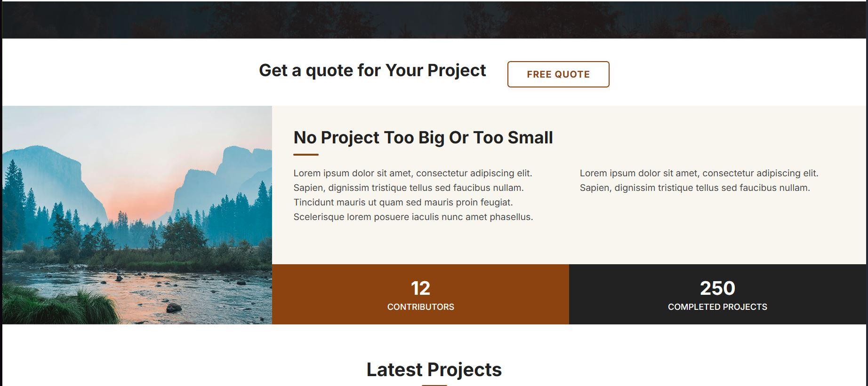Select the "No Project Too Big Or Too Small" heading
Viewport: 868px width, 386px height.
click(x=423, y=138)
